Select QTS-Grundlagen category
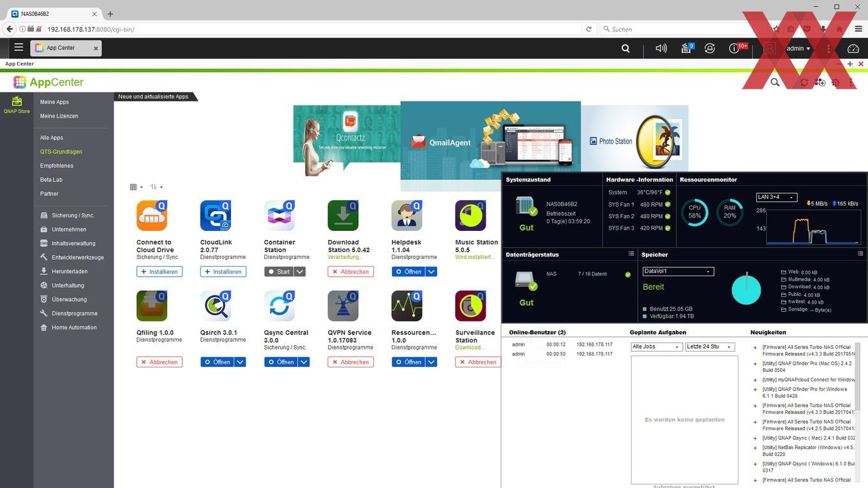The image size is (868, 488). (61, 152)
